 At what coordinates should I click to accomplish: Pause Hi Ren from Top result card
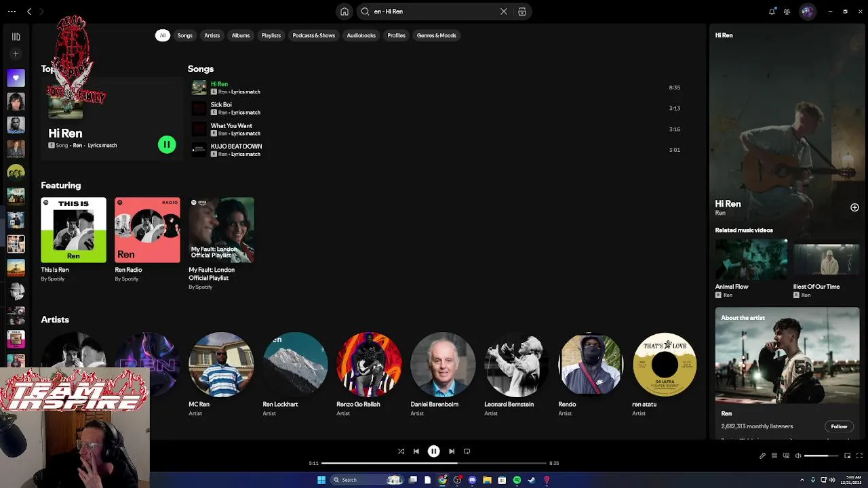click(167, 144)
